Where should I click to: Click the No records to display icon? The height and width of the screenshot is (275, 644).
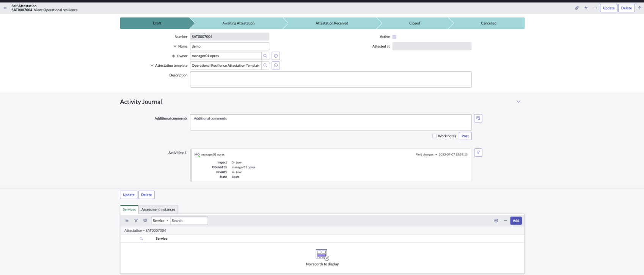(322, 254)
